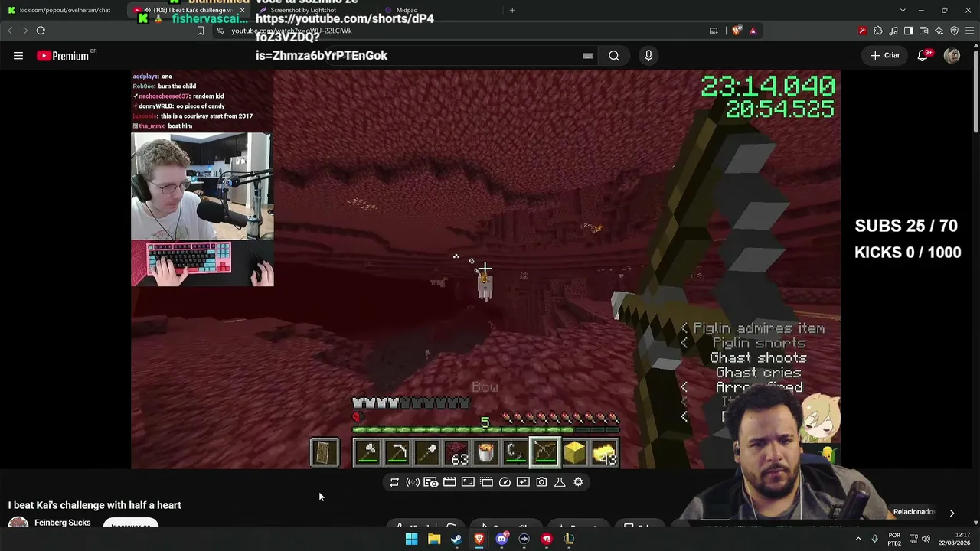Open the taskbar volume control
Viewport: 980px width, 551px height.
click(x=926, y=540)
